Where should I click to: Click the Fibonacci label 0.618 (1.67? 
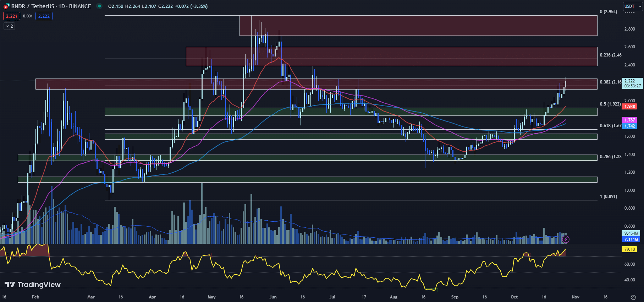[611, 126]
